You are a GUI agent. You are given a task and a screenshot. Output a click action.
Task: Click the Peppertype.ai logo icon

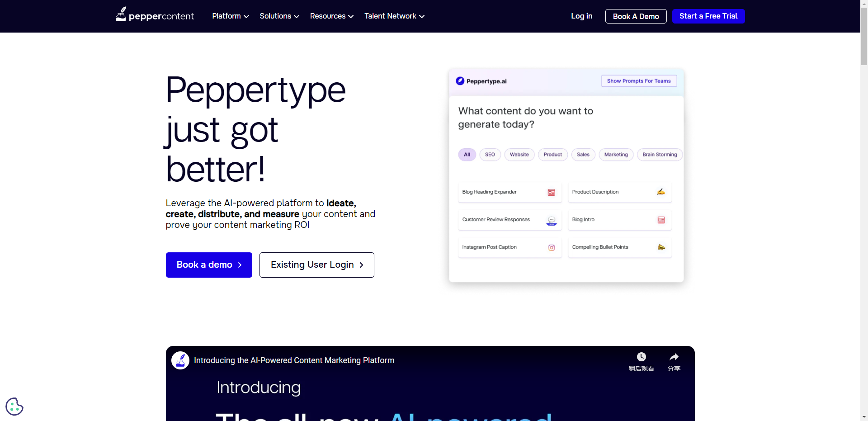(460, 81)
